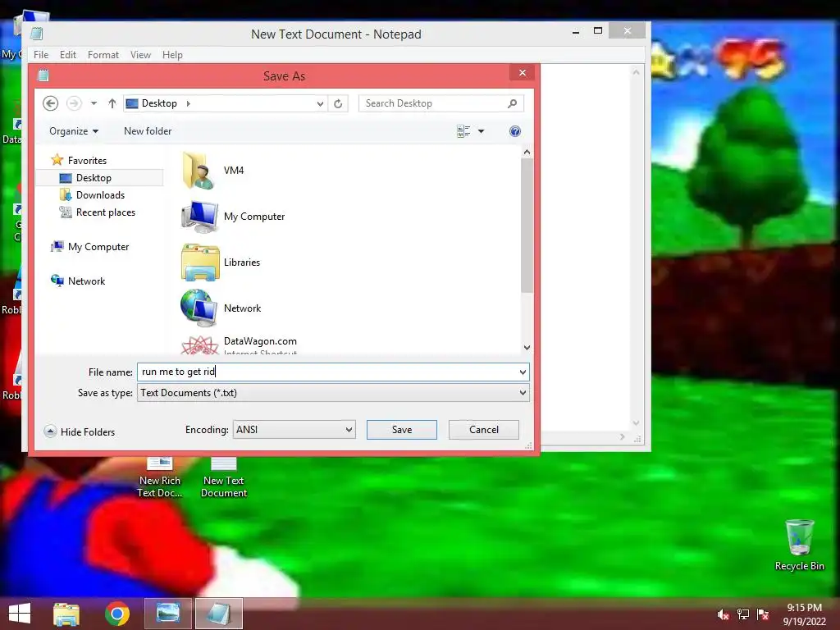The image size is (840, 630).
Task: Click the Cancel button
Action: coord(484,430)
